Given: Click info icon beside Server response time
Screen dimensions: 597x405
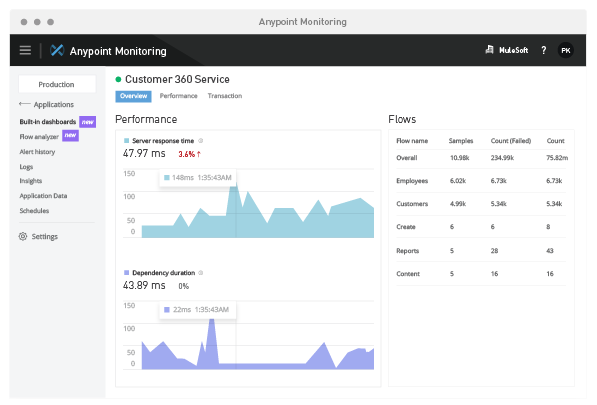Looking at the screenshot, I should point(201,140).
